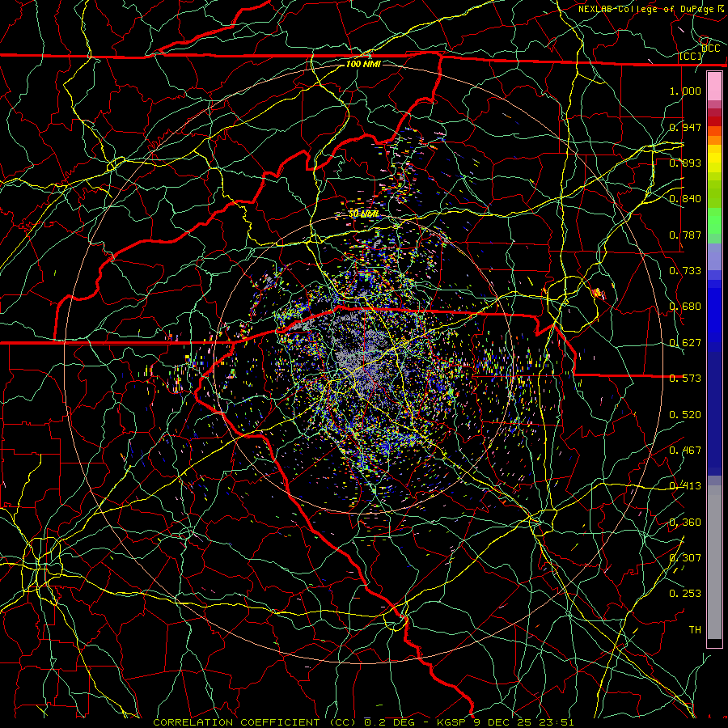Click the 0.413 legend value
The height and width of the screenshot is (728, 728).
click(685, 486)
